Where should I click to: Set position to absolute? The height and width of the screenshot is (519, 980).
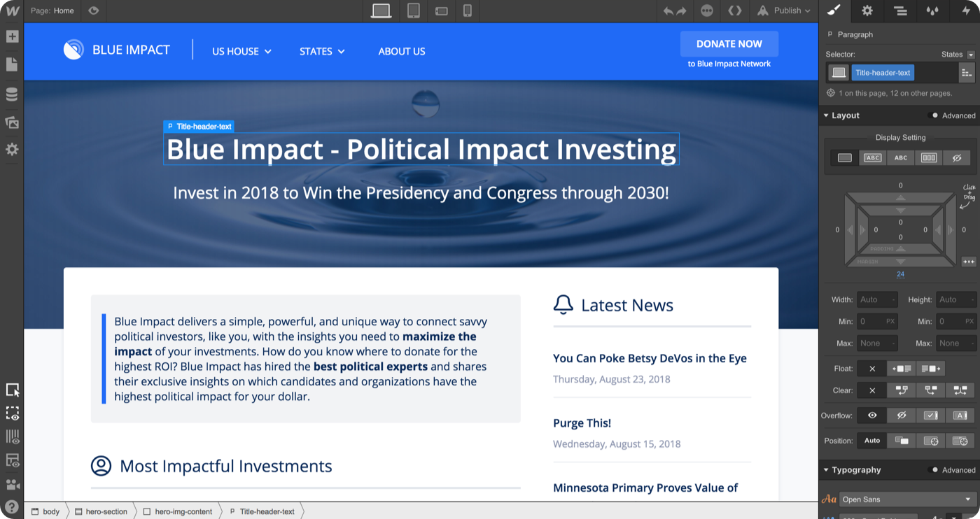[x=931, y=441]
